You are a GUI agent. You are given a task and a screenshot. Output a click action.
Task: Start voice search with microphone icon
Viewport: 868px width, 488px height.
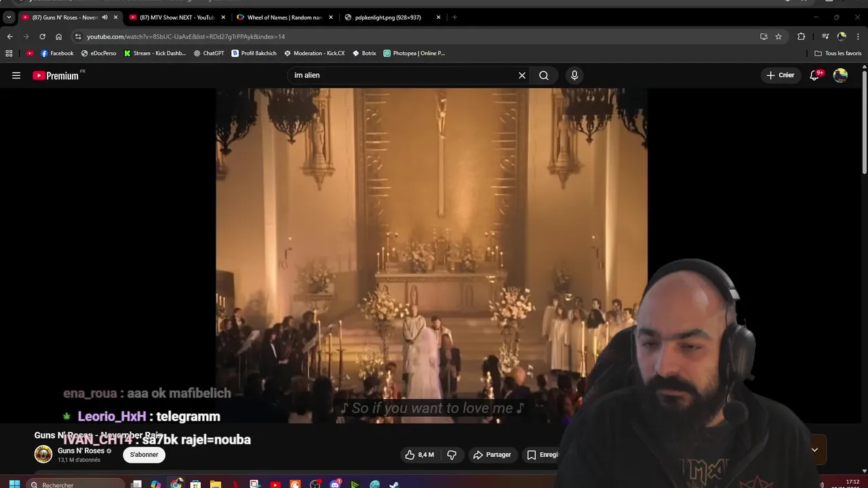[574, 75]
